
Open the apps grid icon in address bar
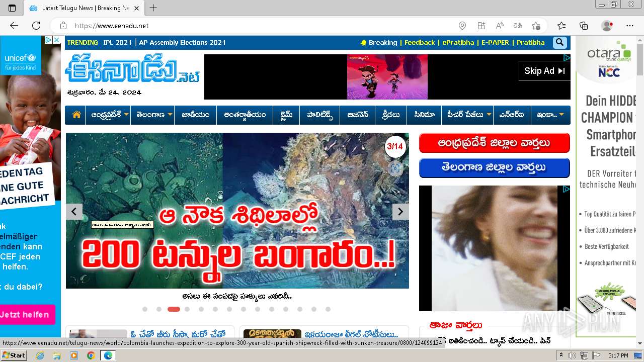pyautogui.click(x=481, y=26)
